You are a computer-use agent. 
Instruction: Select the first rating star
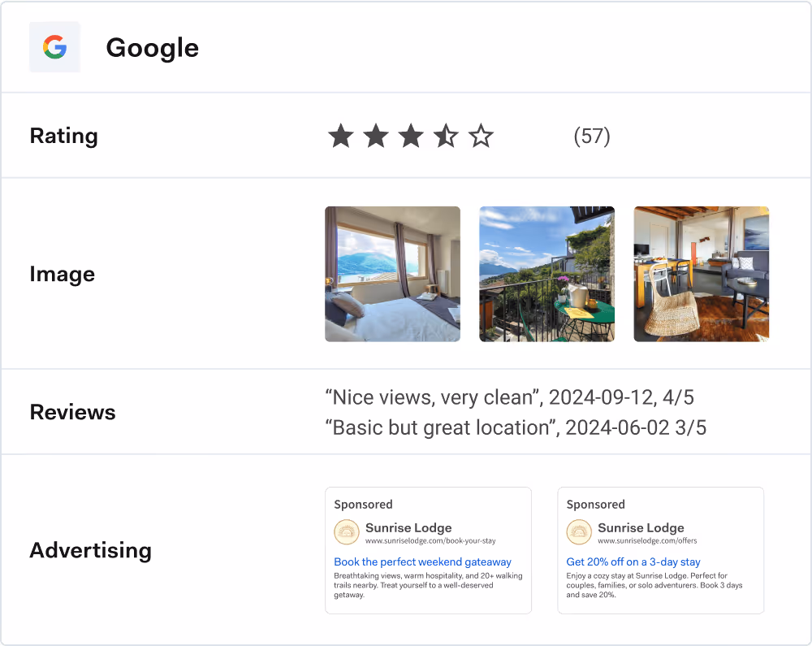tap(341, 137)
